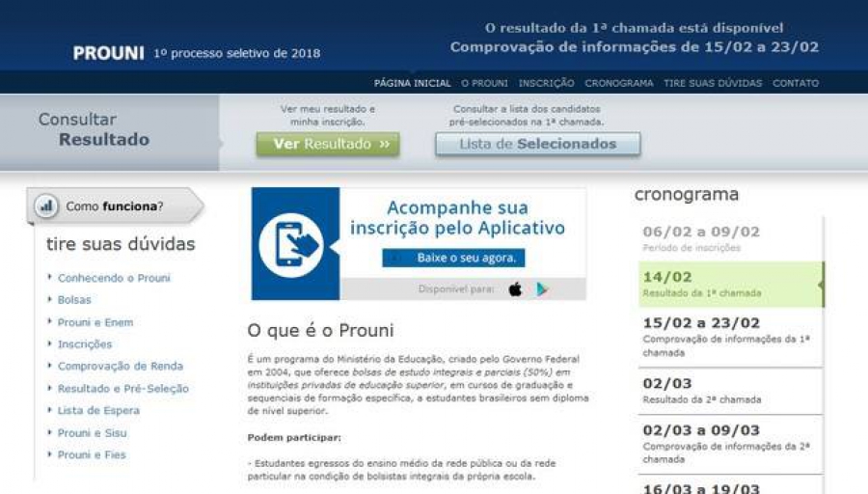The width and height of the screenshot is (868, 494).
Task: Click the smartphone app icon in the banner
Action: coord(291,244)
